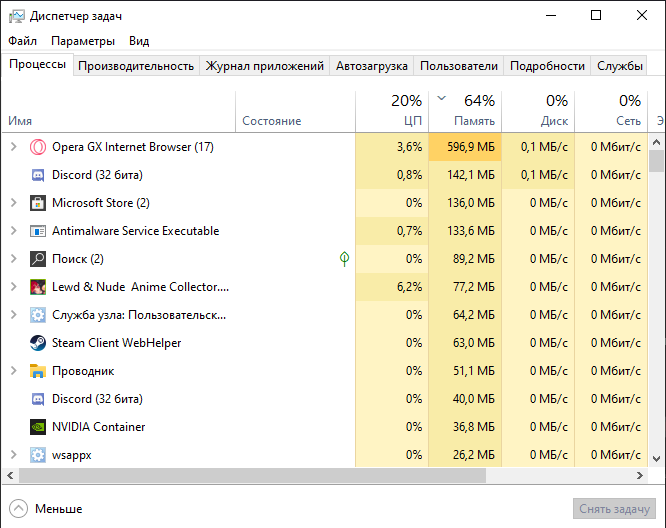
Task: Switch to Журнал приложений tab
Action: 265,66
